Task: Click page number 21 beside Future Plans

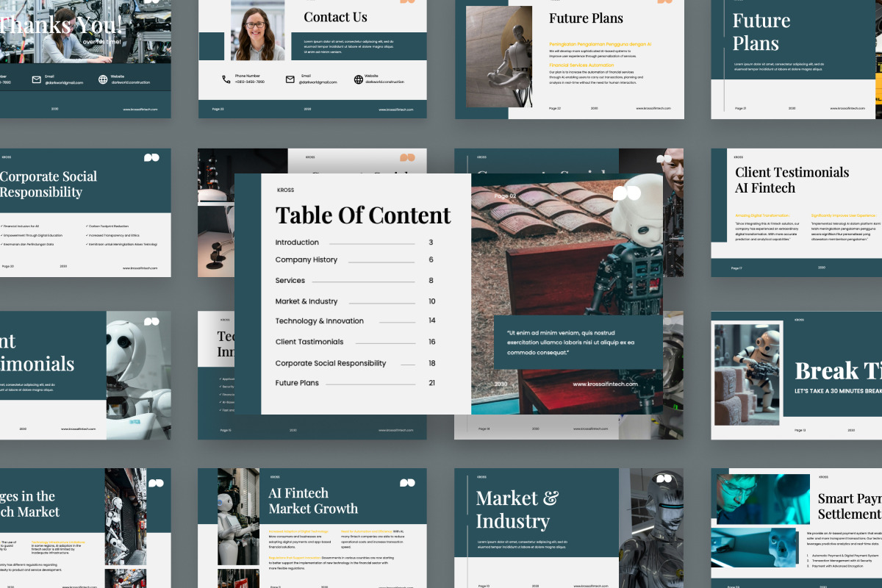Action: click(432, 383)
